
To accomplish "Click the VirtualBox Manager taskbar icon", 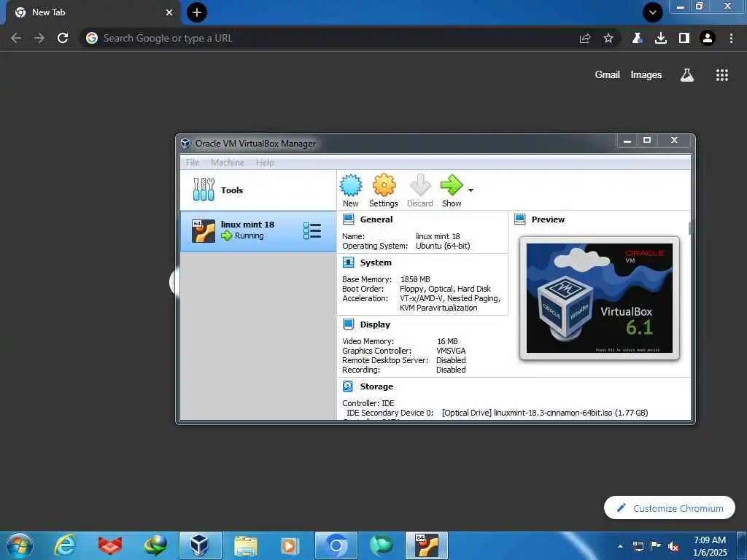I will click(200, 545).
